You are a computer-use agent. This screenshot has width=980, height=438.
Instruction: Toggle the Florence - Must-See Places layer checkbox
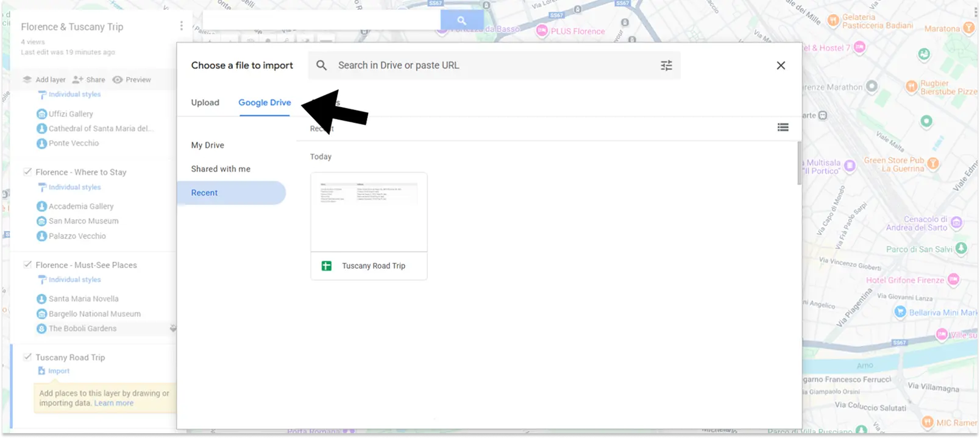click(27, 264)
